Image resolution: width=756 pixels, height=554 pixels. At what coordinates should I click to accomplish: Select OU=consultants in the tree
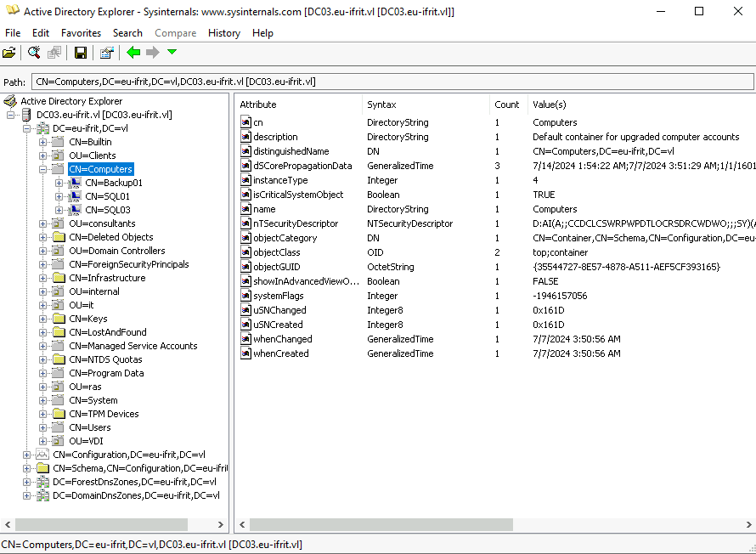(102, 223)
